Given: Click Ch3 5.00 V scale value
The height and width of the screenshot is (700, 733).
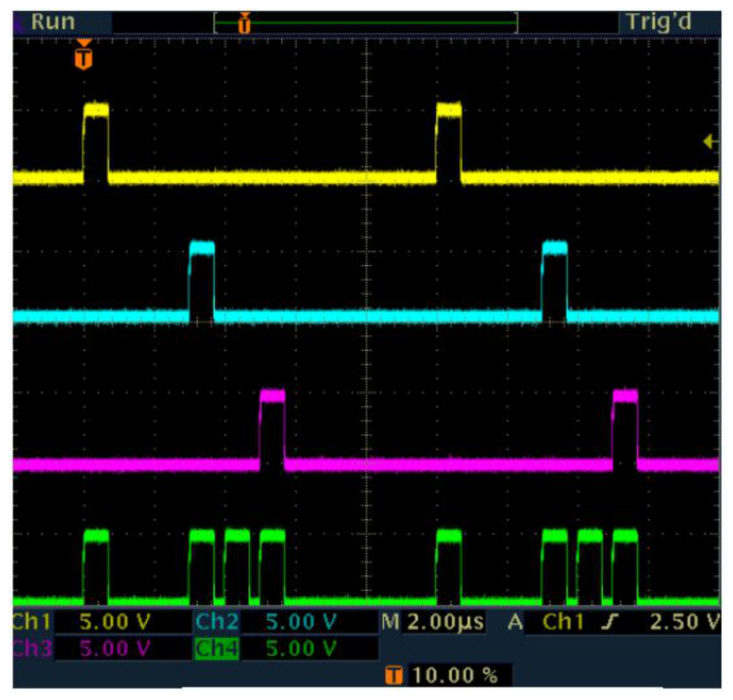Looking at the screenshot, I should [x=115, y=648].
